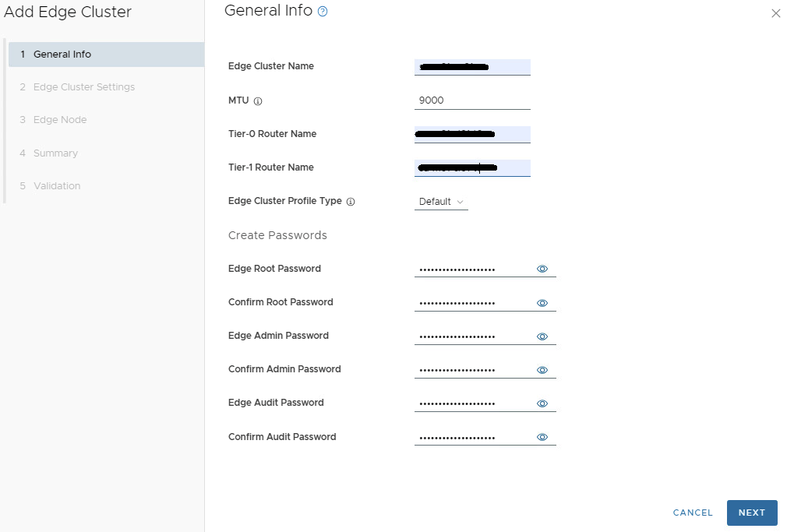Click the Tier-0 Router Name field
Image resolution: width=787 pixels, height=532 pixels.
point(472,135)
